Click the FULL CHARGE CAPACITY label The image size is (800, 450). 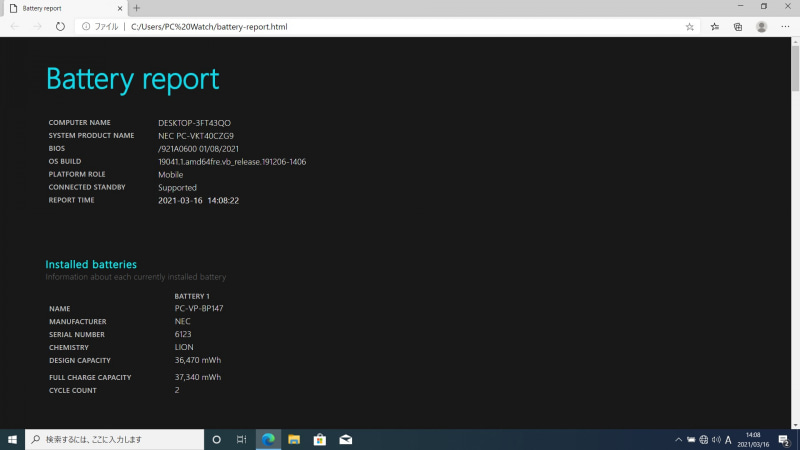point(90,377)
